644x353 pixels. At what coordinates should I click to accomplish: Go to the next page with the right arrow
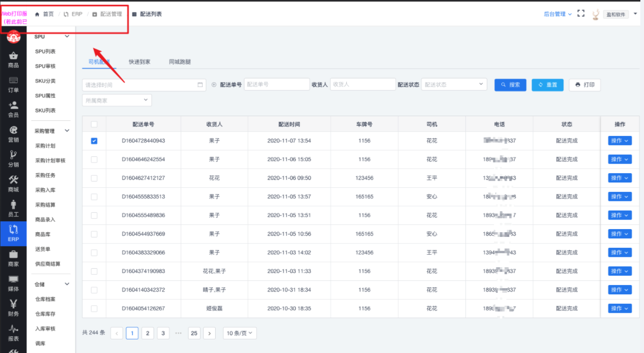click(x=209, y=333)
